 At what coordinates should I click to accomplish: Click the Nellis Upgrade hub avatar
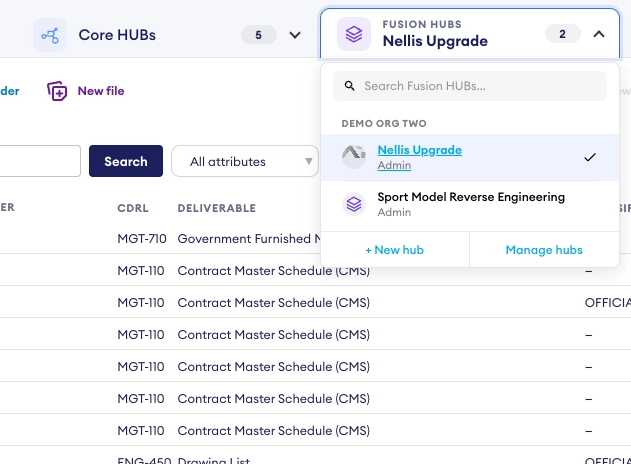coord(354,157)
